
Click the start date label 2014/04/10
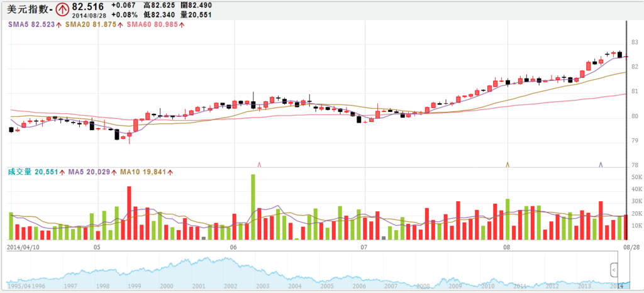pyautogui.click(x=22, y=248)
